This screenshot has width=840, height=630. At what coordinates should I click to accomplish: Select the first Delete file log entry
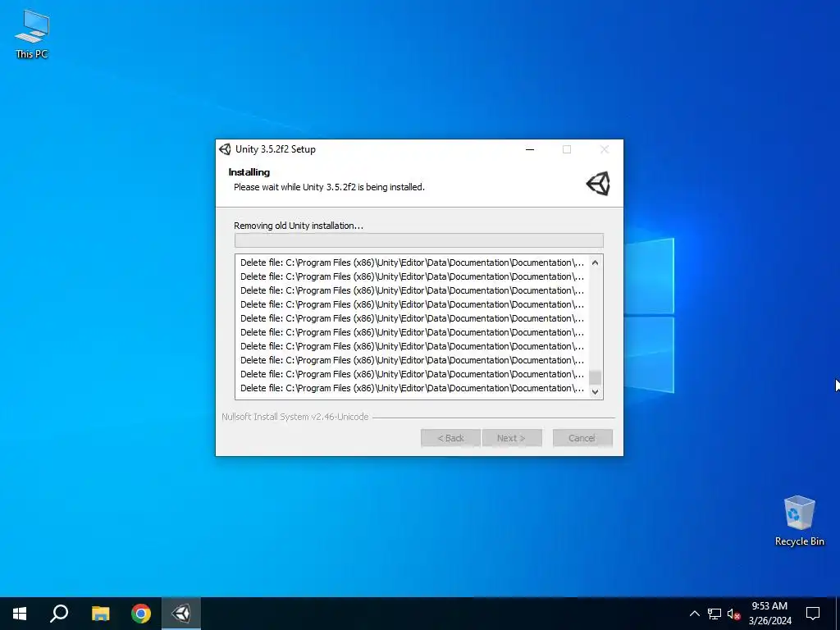[x=412, y=262]
